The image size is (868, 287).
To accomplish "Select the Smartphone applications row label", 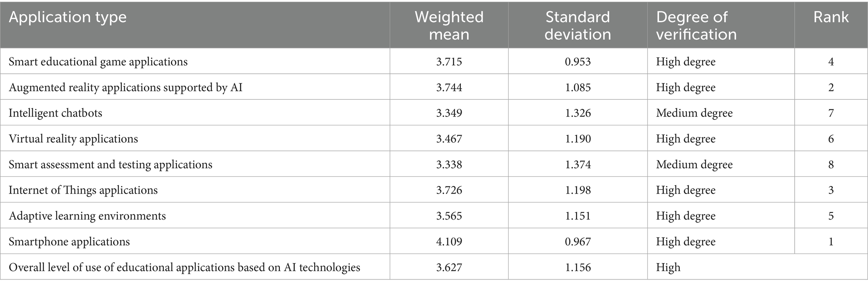I will tap(69, 242).
